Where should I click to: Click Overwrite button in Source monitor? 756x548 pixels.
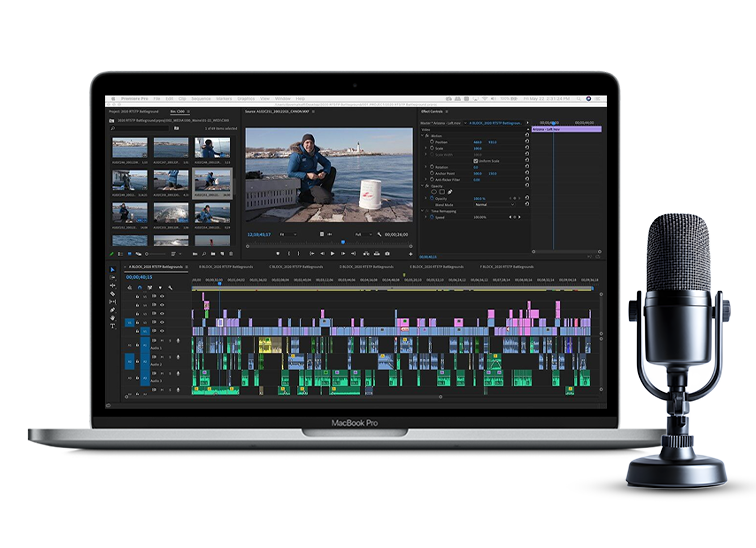click(377, 254)
